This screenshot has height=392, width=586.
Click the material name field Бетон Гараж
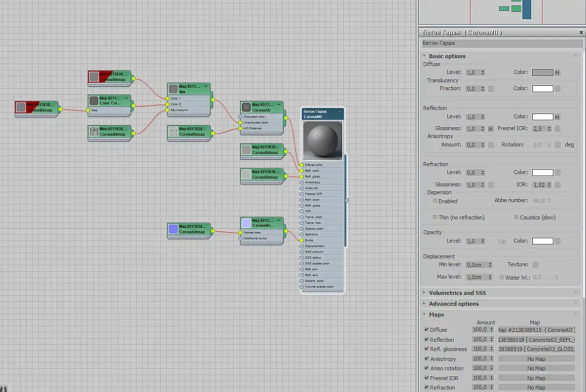tap(502, 43)
